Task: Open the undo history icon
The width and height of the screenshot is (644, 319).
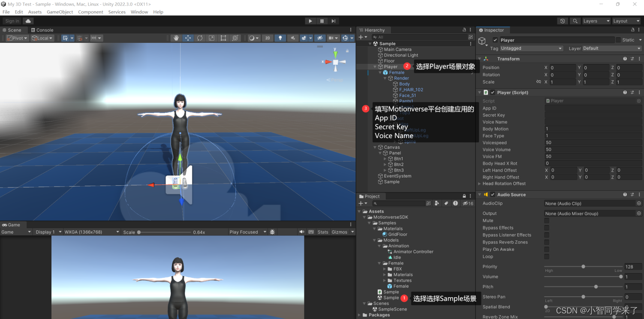Action: 563,21
